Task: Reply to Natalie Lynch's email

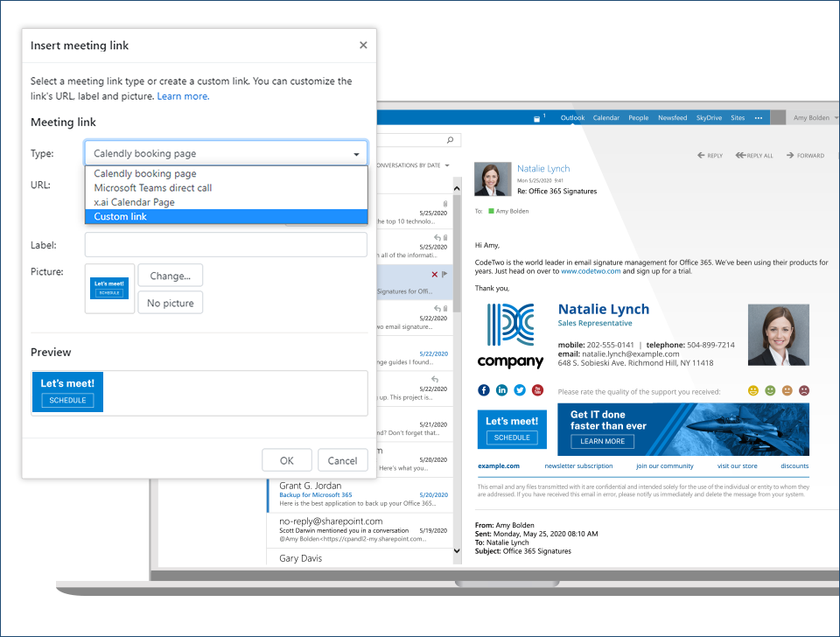Action: point(709,155)
